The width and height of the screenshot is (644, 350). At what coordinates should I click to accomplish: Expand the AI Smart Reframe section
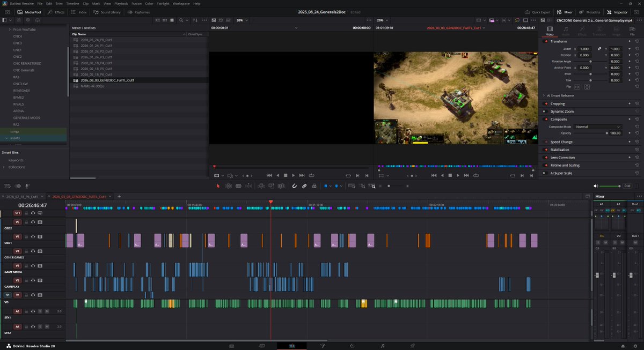[x=544, y=95]
